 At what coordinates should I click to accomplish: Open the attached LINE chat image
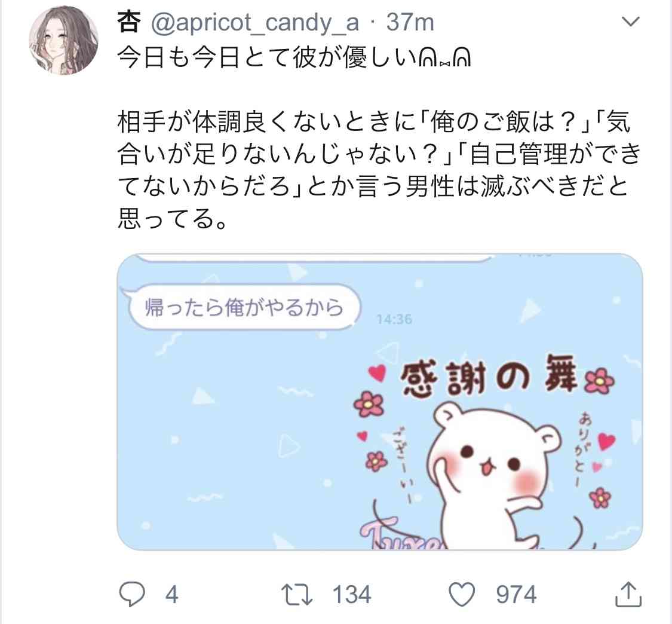tap(380, 402)
